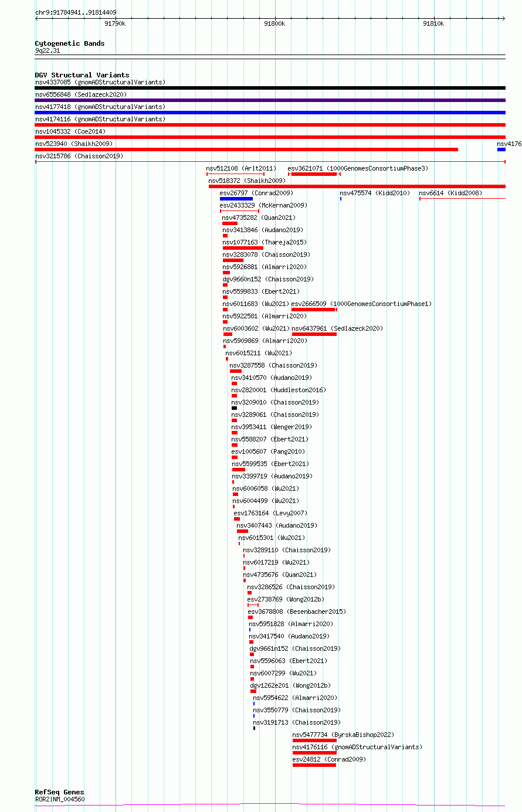This screenshot has width=522, height=812.
Task: Open variant nsv5588207 (Ebert2021) label
Action: tap(270, 439)
